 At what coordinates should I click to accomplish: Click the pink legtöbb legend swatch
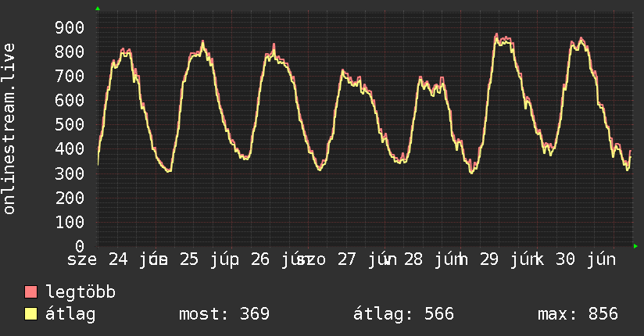point(30,292)
